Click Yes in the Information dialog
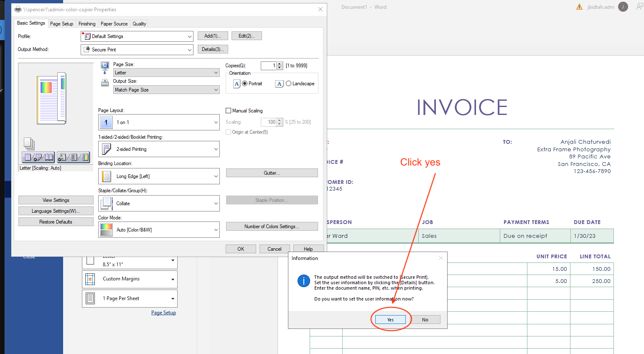The width and height of the screenshot is (644, 354). [390, 319]
